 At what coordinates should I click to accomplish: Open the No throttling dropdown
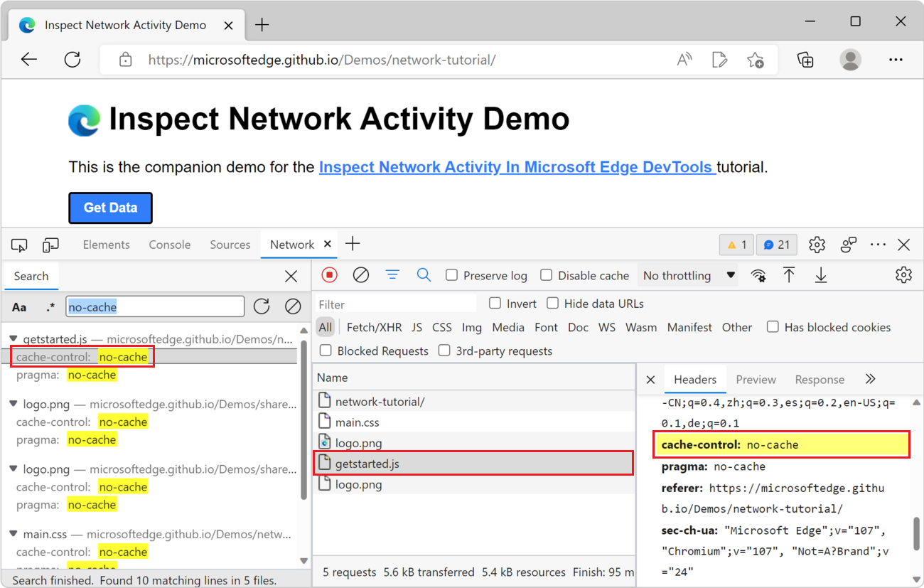pos(687,275)
